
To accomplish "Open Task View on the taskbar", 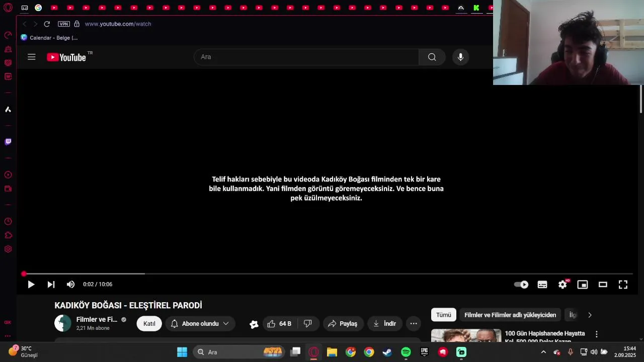I will coord(295,352).
